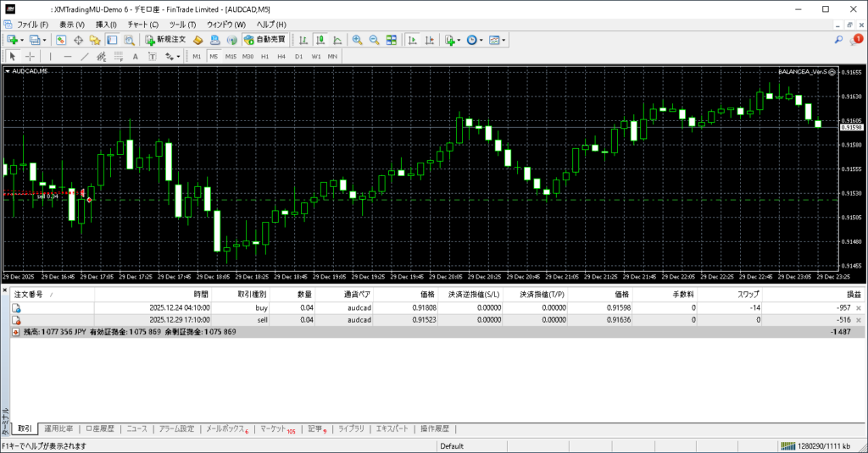Viewport: 868px width, 453px height.
Task: Zoom in on the chart
Action: click(358, 40)
